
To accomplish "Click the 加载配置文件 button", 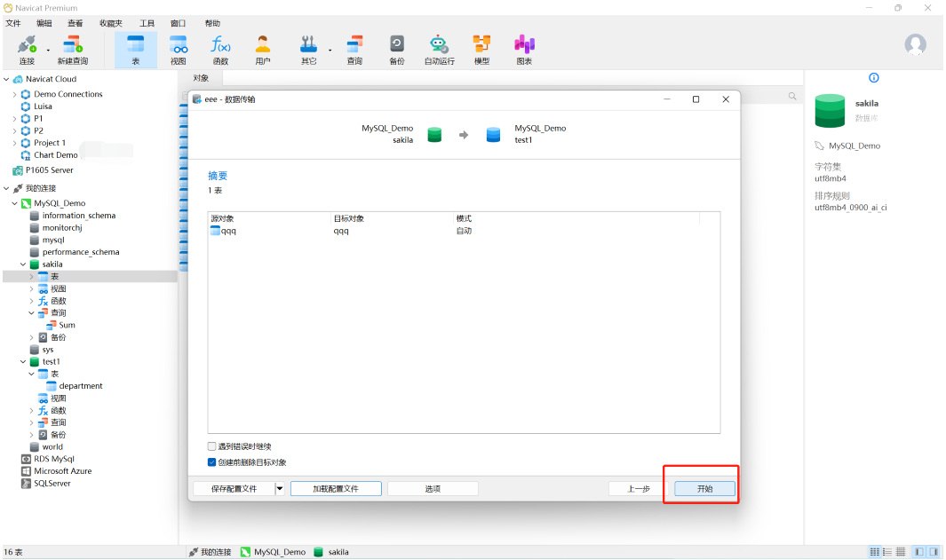I will 336,489.
